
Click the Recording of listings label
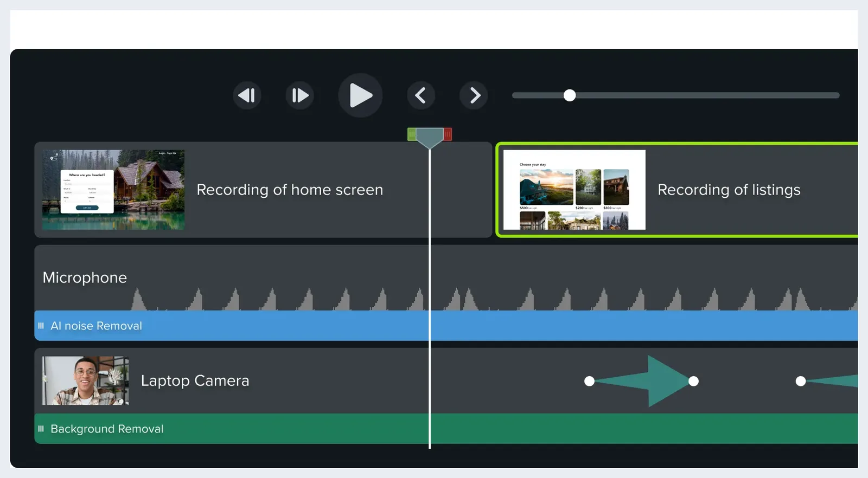(729, 190)
